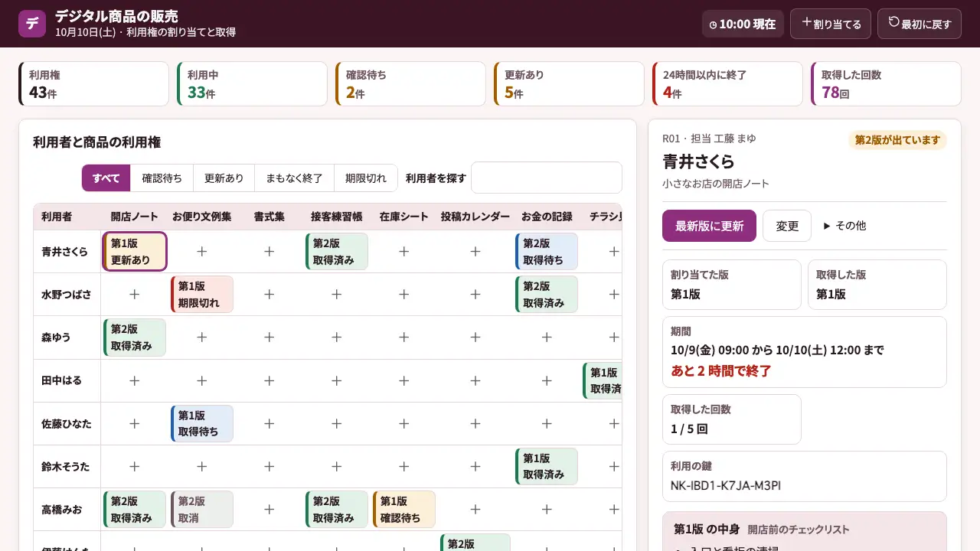Click the 最初に戻す reset button
Image resolution: width=980 pixels, height=551 pixels.
tap(920, 24)
